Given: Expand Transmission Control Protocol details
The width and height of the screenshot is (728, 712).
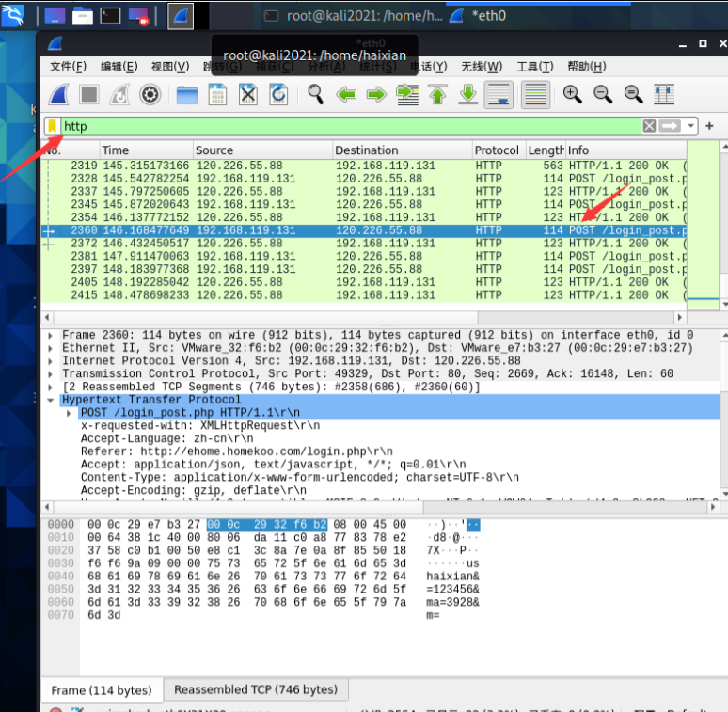Looking at the screenshot, I should (50, 374).
